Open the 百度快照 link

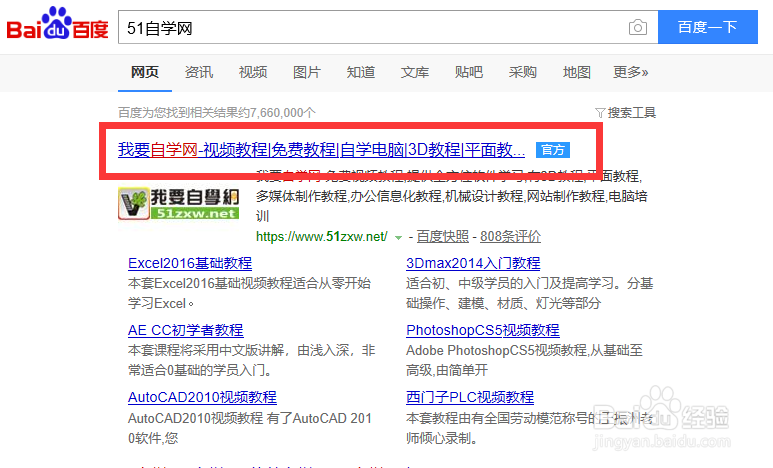(443, 237)
